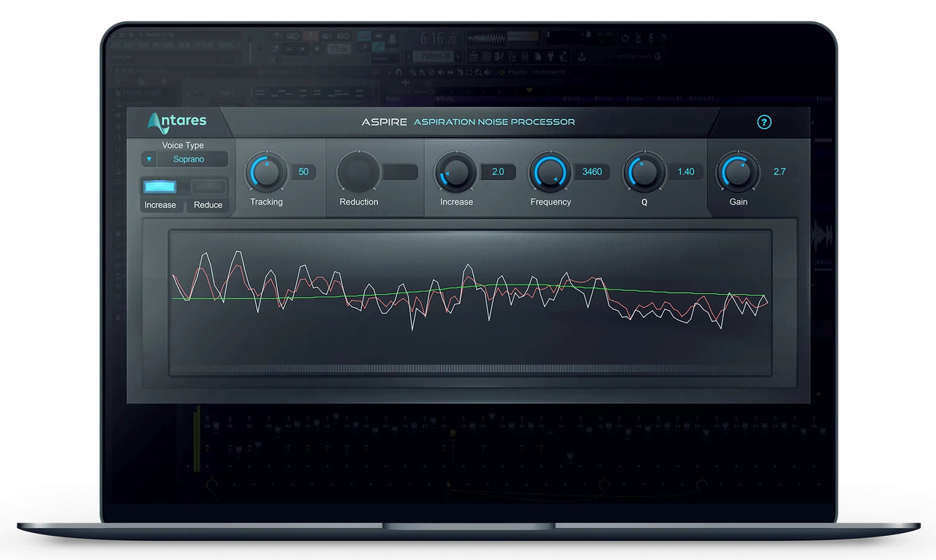This screenshot has height=560, width=936.
Task: Click the "ASPIRATION NOISE PROCESSOR" title text
Action: [494, 122]
